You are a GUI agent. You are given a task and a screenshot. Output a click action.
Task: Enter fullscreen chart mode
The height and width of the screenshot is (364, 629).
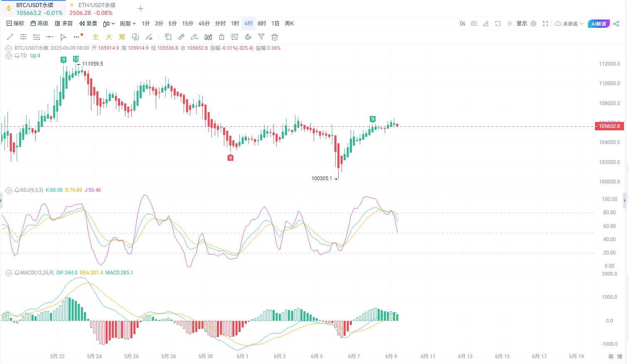(545, 24)
